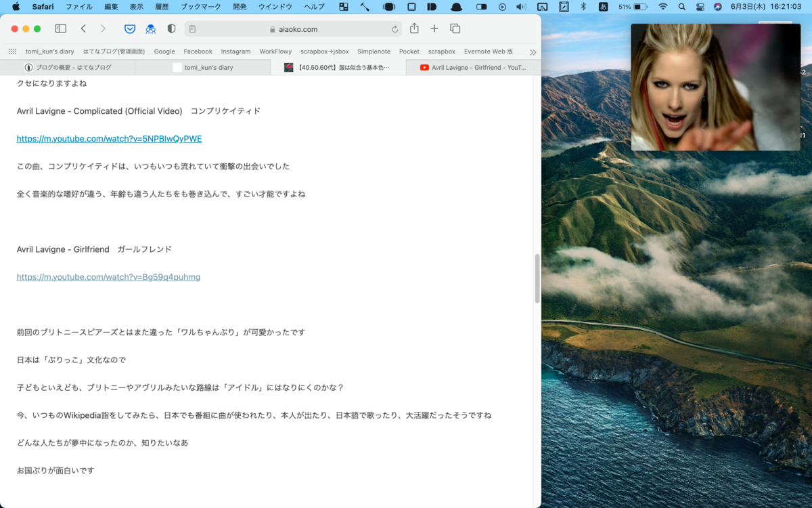Open the Instagram bookmark
812x508 pixels.
click(x=235, y=51)
